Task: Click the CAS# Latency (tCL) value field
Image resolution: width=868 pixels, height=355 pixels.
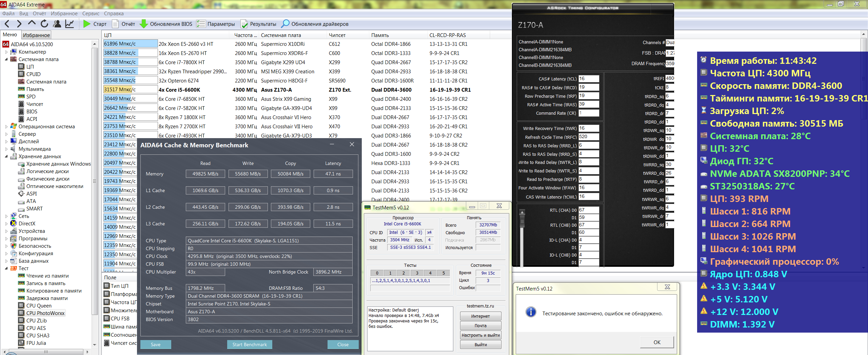Action: click(589, 79)
